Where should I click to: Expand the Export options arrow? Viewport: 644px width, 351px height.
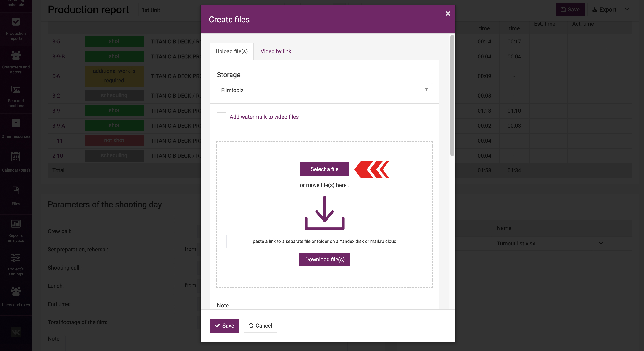click(626, 10)
